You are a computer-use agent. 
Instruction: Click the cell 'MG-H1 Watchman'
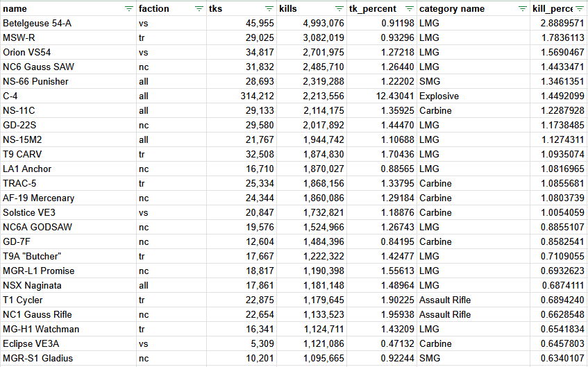point(68,330)
